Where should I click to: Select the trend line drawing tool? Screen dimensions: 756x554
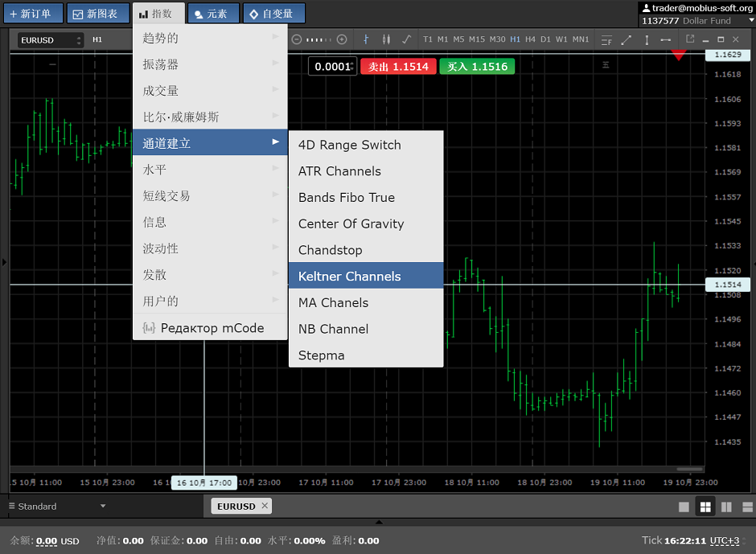pyautogui.click(x=627, y=40)
